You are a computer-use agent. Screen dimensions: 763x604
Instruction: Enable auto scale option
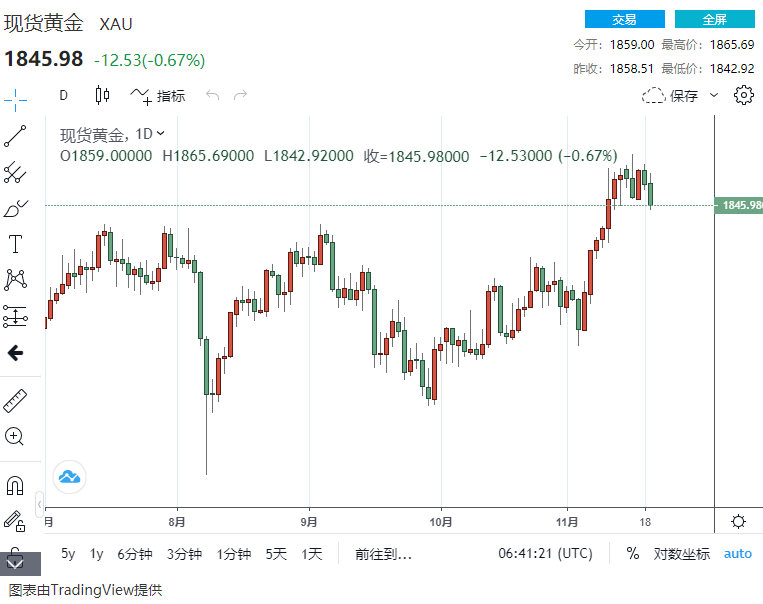[x=738, y=553]
